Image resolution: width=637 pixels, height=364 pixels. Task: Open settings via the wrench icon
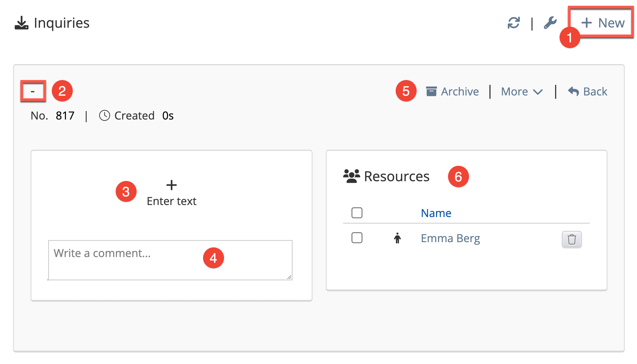(550, 23)
